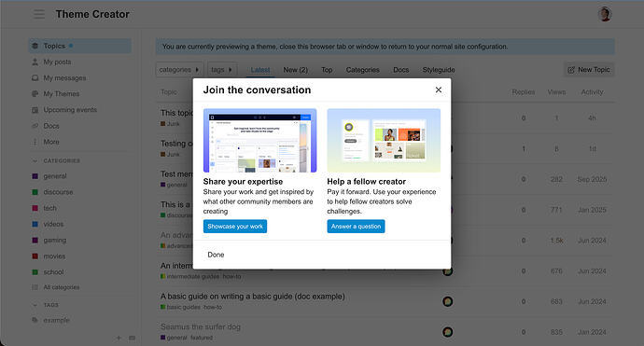
Task: Open Seamus the surfer dog topic
Action: (201, 326)
